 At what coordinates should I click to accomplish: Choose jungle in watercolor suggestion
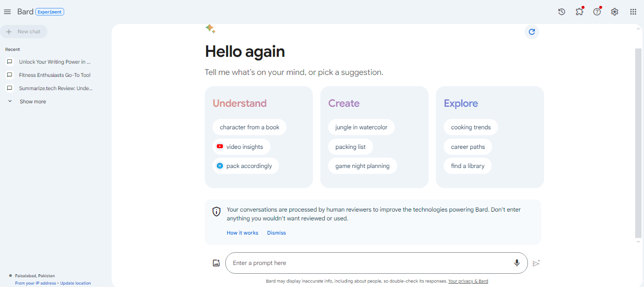coord(361,127)
